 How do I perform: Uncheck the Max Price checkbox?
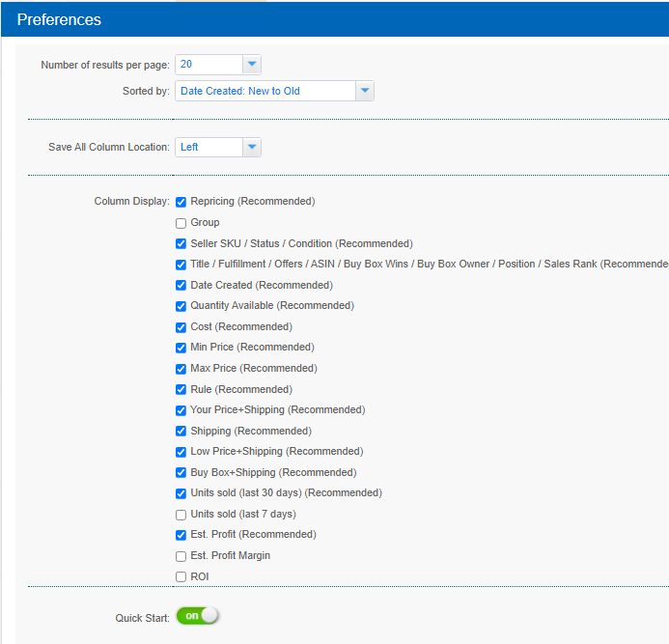coord(181,369)
